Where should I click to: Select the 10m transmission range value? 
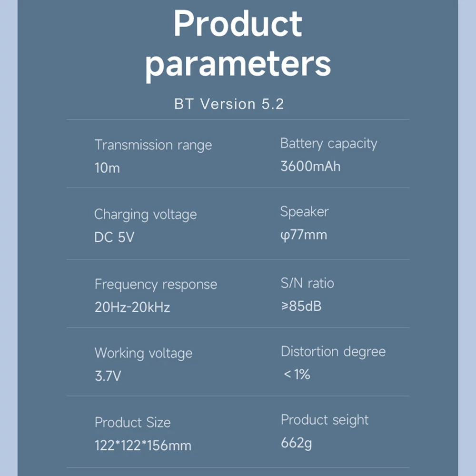click(x=107, y=168)
